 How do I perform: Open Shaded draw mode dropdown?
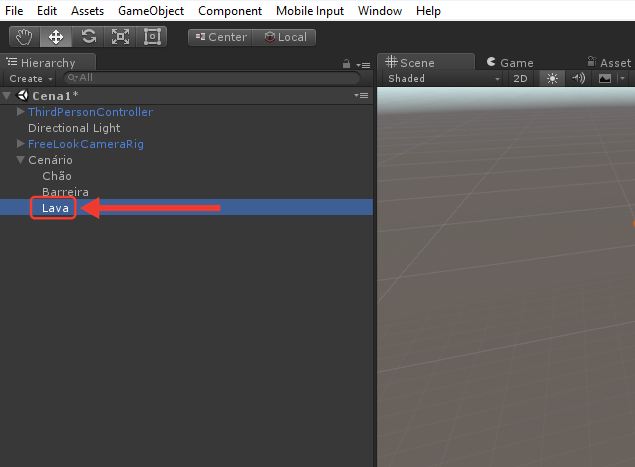[x=444, y=79]
